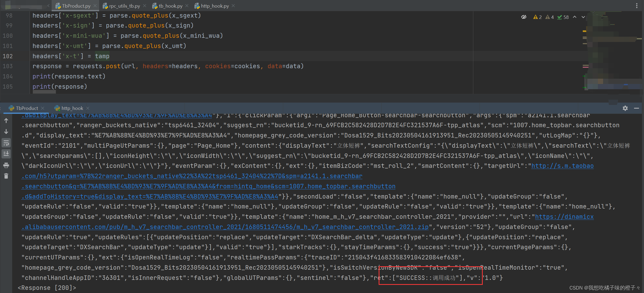The height and width of the screenshot is (293, 644).
Task: Click link line starting .searchbutton&q=
Action: (x=208, y=186)
